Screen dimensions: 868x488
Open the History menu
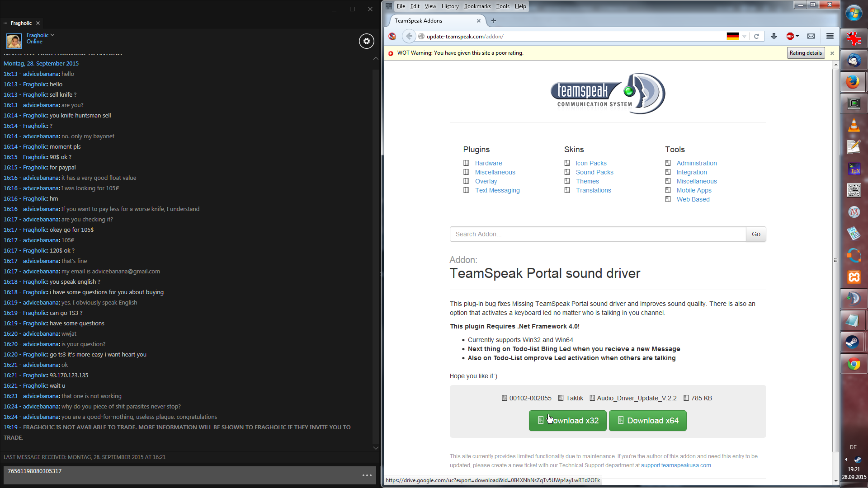pos(449,6)
